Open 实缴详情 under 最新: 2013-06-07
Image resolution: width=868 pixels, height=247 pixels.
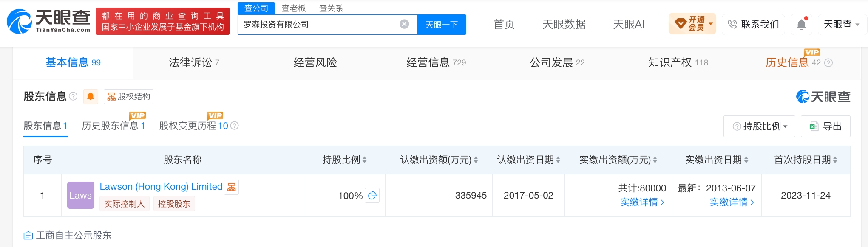[732, 202]
